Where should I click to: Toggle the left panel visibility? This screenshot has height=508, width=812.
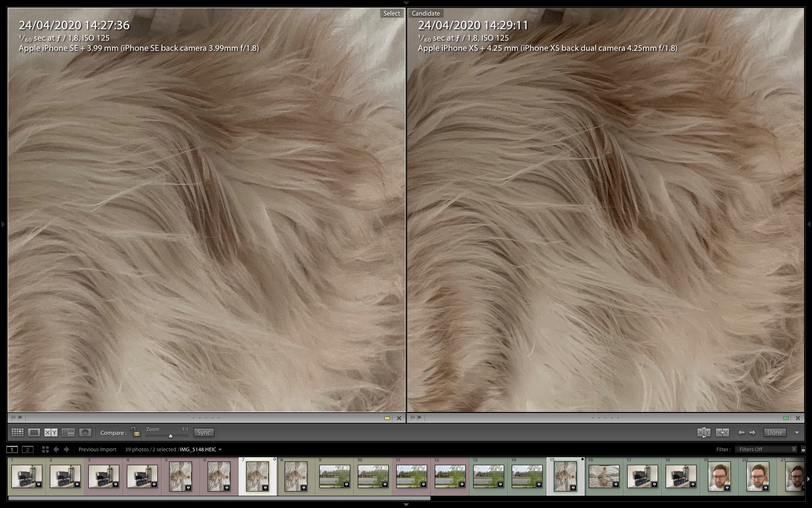pyautogui.click(x=3, y=224)
